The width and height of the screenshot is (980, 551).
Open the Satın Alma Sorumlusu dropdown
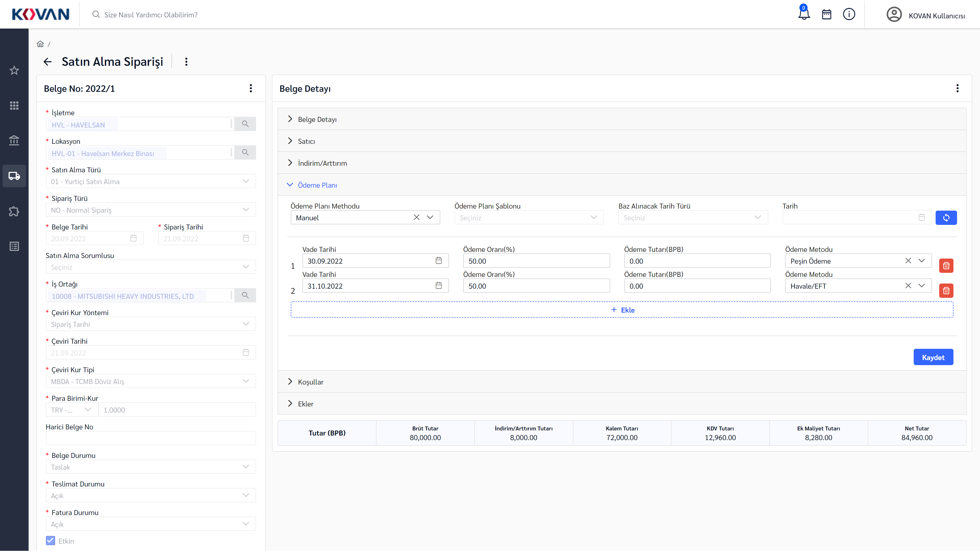[151, 267]
